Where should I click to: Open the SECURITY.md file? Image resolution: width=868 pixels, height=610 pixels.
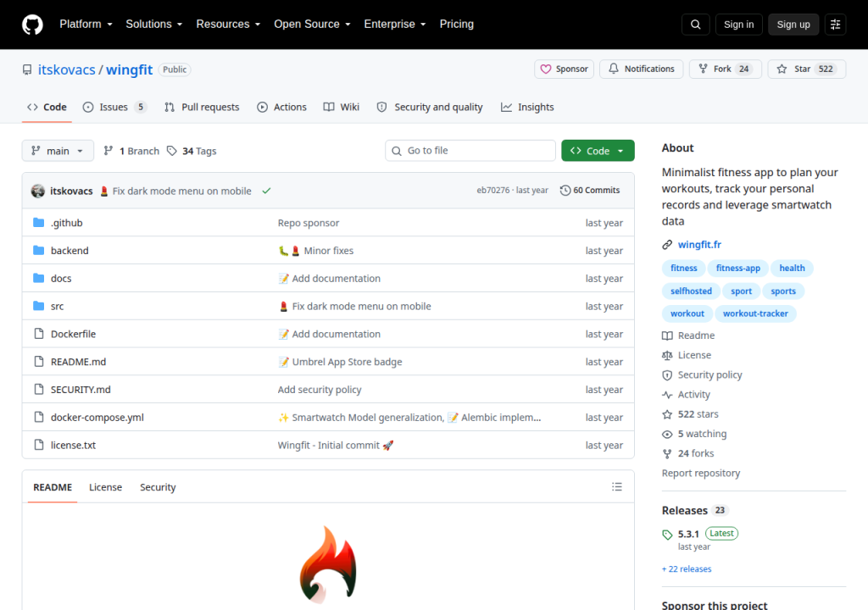pos(81,390)
